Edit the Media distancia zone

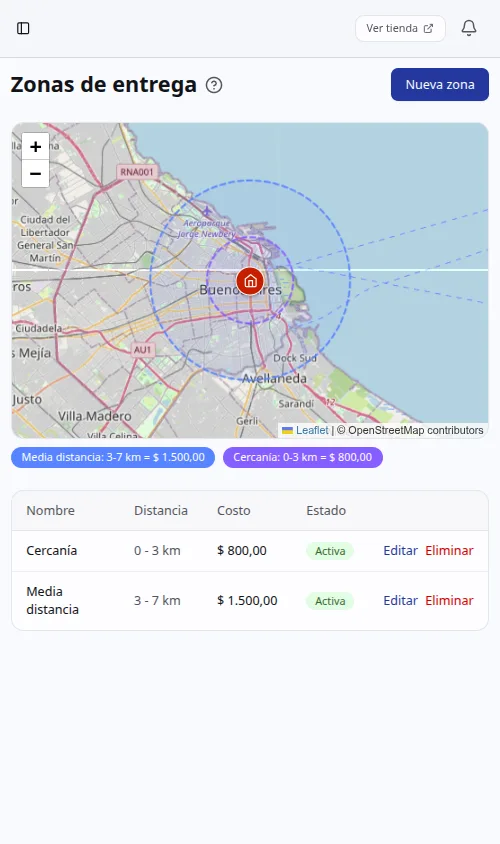pyautogui.click(x=400, y=601)
